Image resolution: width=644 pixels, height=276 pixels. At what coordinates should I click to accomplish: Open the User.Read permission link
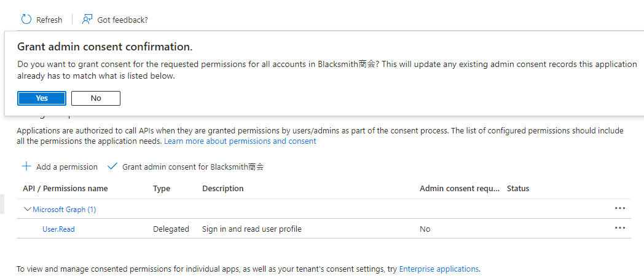click(58, 229)
